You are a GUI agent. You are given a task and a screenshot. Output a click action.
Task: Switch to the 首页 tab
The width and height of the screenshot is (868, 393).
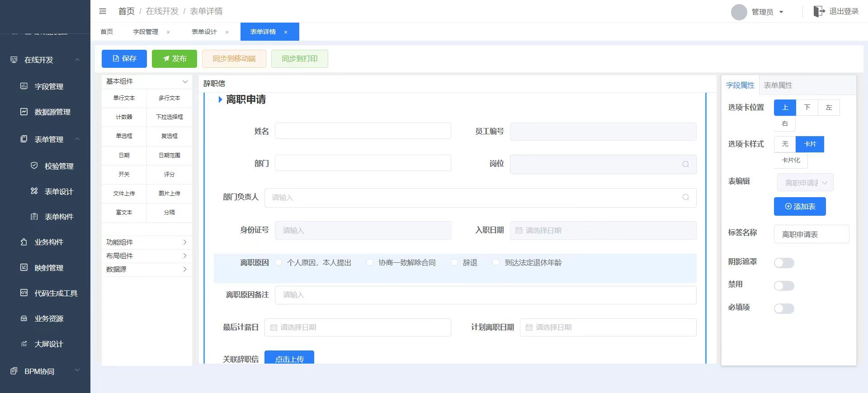click(107, 32)
